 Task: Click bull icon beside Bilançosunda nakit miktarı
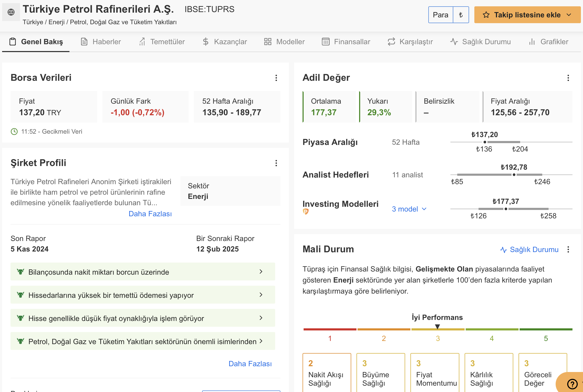point(21,272)
